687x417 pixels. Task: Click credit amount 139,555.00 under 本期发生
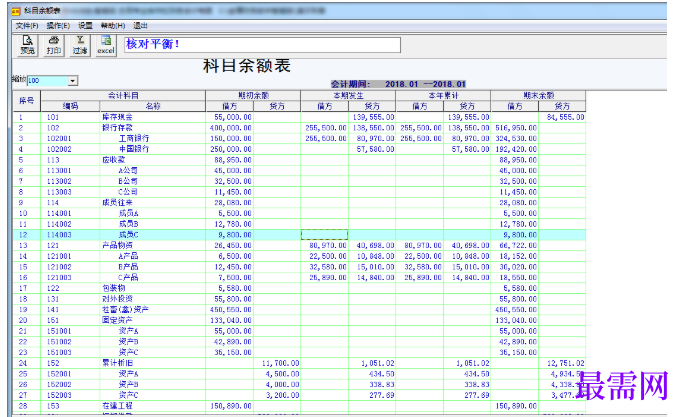point(372,117)
